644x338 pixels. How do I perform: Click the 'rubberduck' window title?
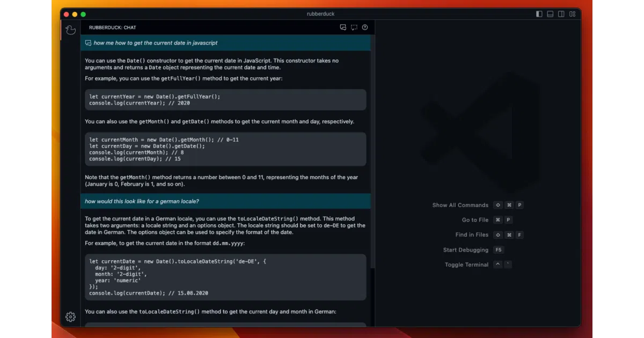tap(322, 14)
